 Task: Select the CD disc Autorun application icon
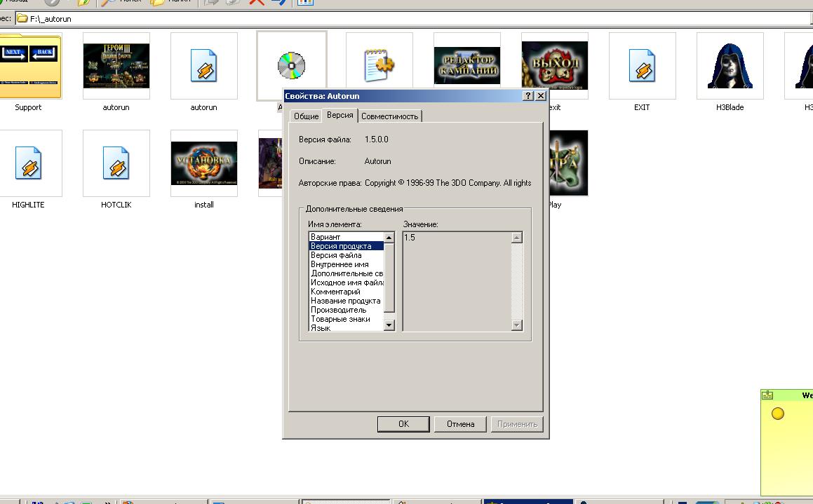click(291, 65)
